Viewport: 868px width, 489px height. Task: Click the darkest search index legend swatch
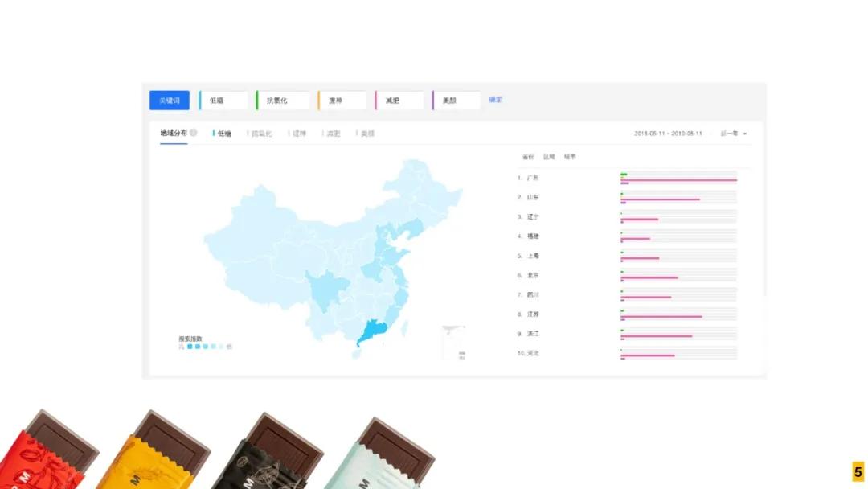[x=190, y=347]
